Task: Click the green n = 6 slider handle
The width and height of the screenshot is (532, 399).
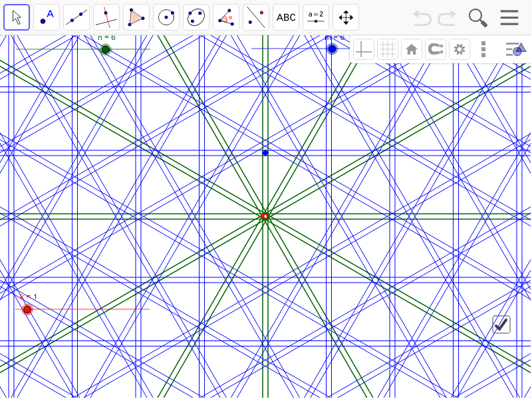Action: pos(106,49)
